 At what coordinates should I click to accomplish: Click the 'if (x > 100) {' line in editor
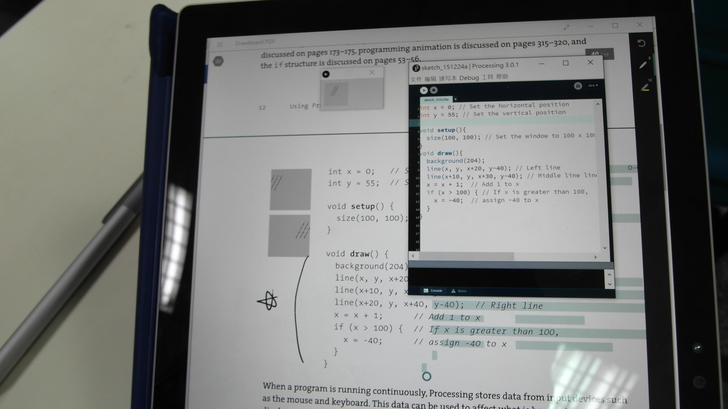507,192
